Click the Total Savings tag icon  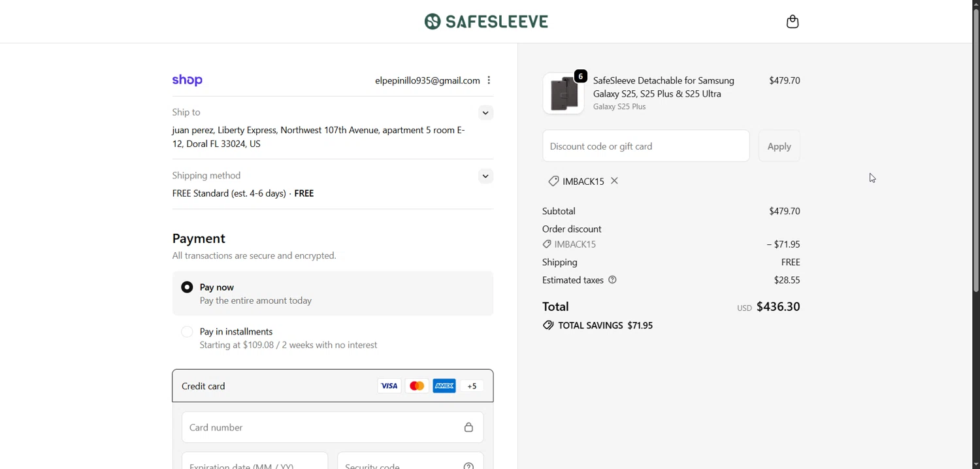click(548, 325)
